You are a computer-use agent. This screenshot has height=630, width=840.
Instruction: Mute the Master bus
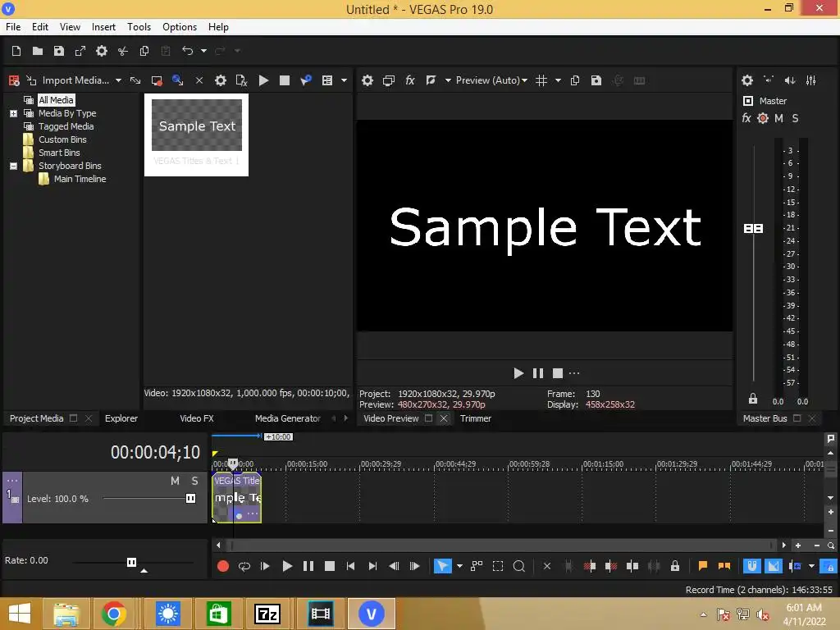779,118
